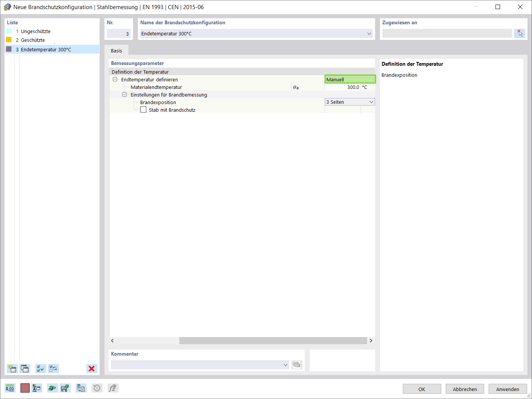Click the Nr. field showing 3
Image resolution: width=532 pixels, height=399 pixels.
pos(119,33)
